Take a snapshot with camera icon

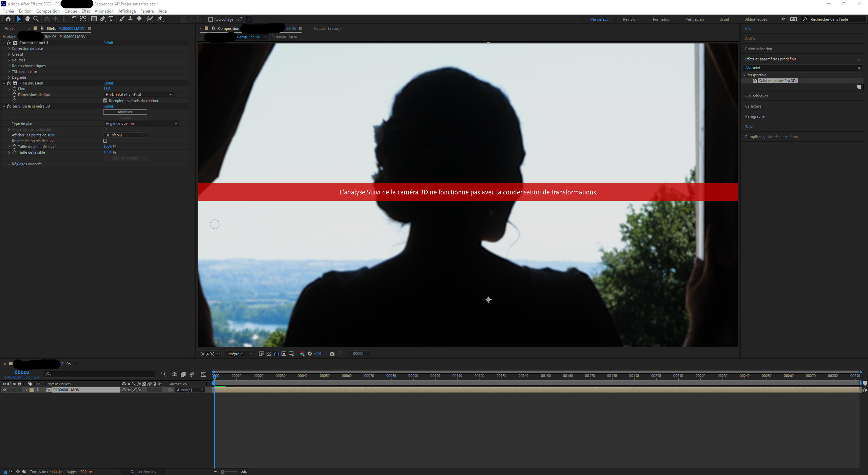[x=332, y=354]
